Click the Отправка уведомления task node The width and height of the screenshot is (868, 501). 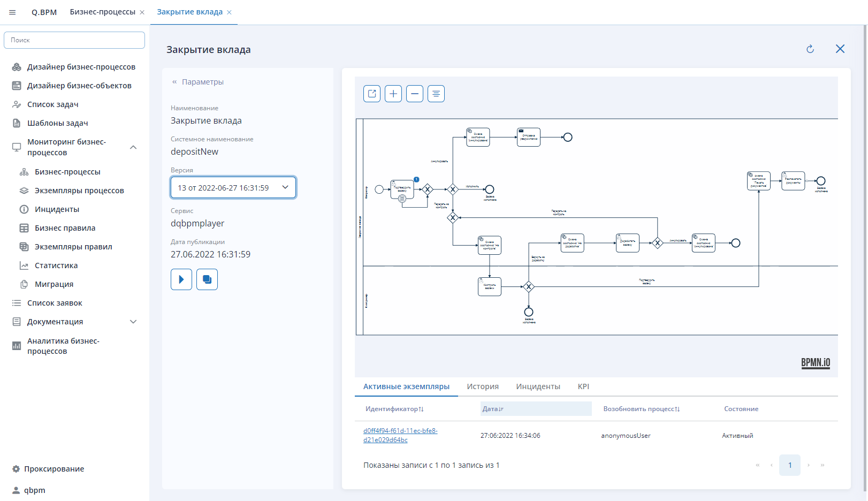coord(529,137)
